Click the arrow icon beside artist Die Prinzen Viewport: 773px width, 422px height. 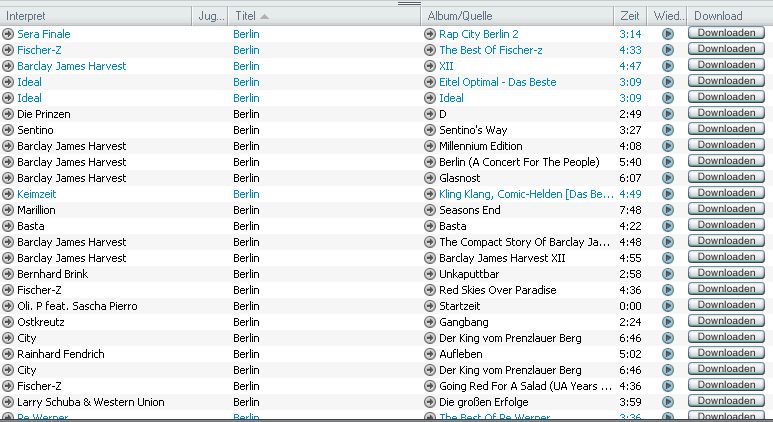(x=8, y=114)
